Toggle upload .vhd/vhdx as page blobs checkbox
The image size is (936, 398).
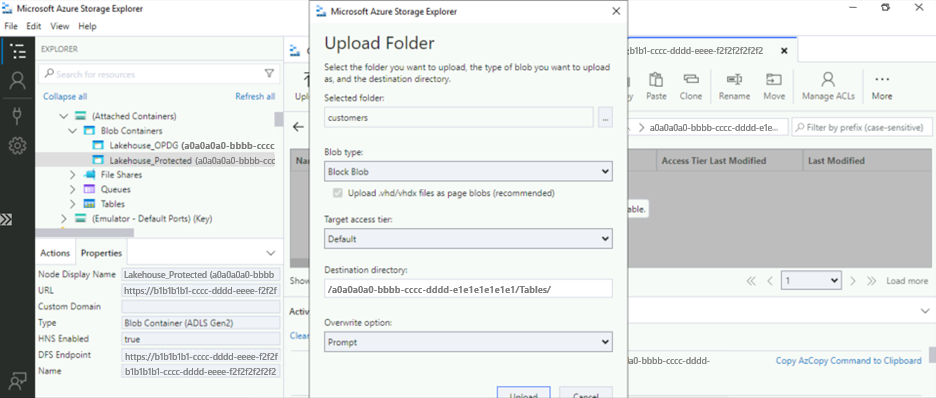pyautogui.click(x=338, y=193)
